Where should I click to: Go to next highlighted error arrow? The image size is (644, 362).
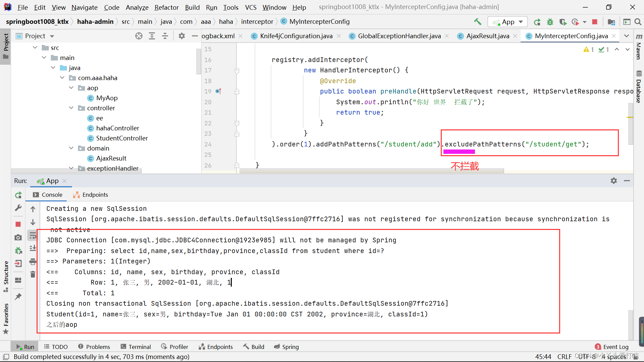coord(628,49)
